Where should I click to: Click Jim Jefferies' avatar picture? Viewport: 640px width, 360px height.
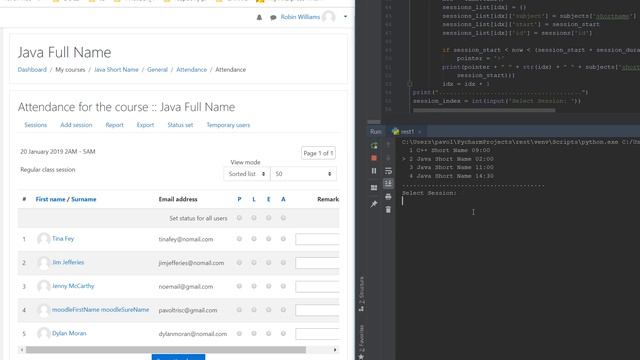(44, 262)
